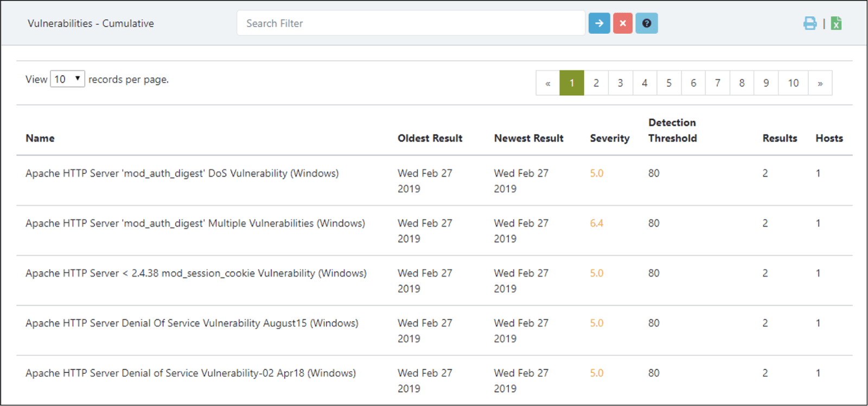Open Denial Of Service Vulnerability August15 row

point(192,323)
